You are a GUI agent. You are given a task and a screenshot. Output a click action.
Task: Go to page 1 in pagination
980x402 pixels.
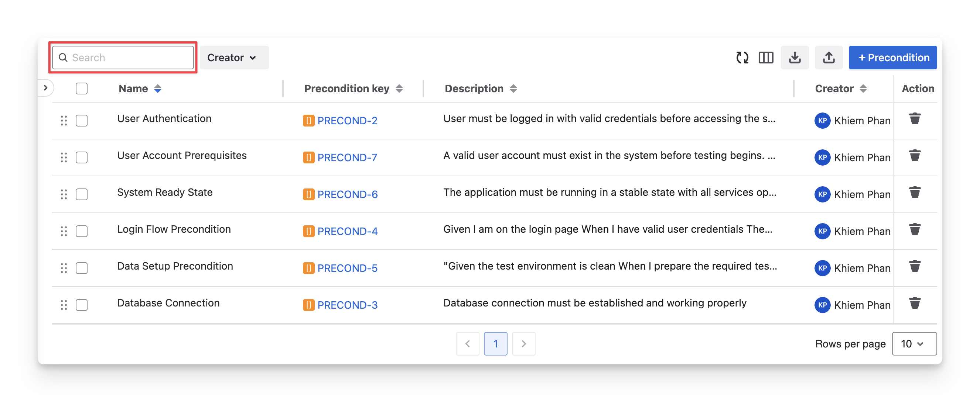click(x=495, y=343)
